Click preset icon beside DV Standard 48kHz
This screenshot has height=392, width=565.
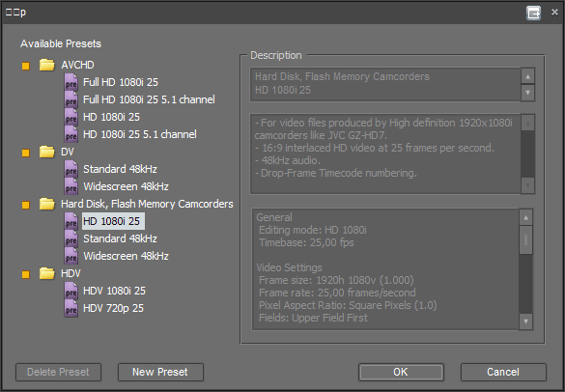[x=71, y=169]
